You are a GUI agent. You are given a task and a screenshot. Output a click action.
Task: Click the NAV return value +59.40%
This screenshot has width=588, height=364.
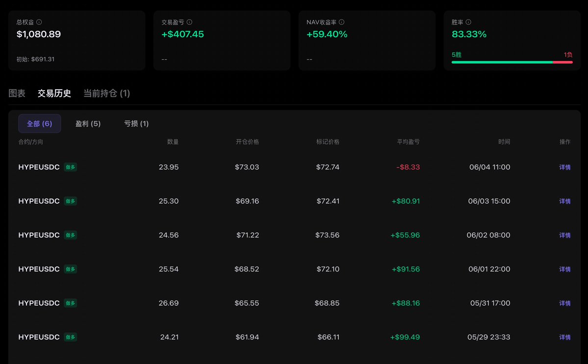pos(327,34)
